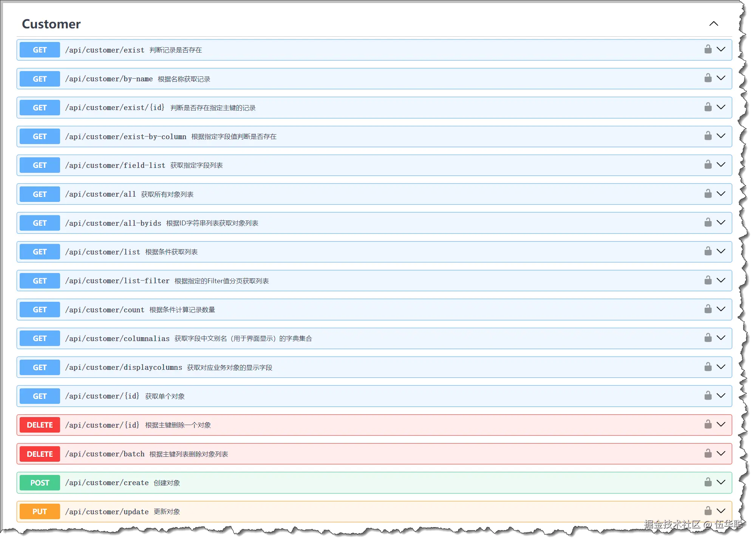Click the POST method badge

point(40,483)
